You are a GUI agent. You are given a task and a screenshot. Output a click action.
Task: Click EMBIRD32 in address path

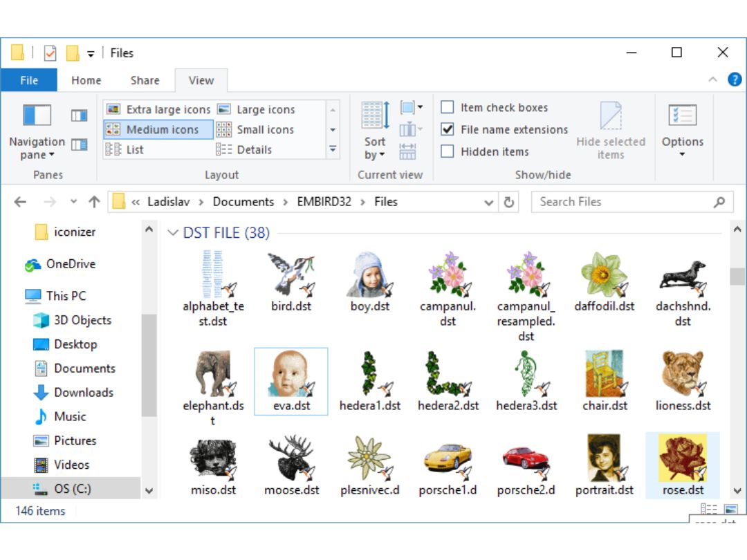coord(324,202)
